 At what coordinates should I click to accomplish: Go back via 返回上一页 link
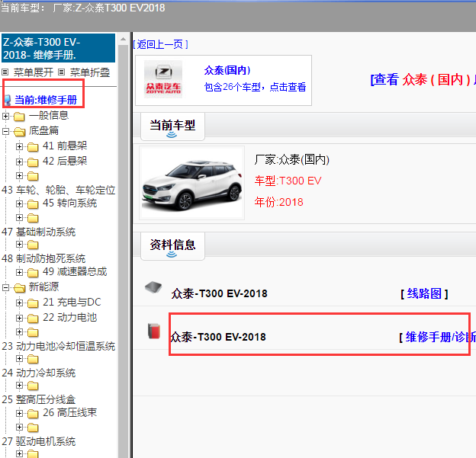click(x=160, y=45)
